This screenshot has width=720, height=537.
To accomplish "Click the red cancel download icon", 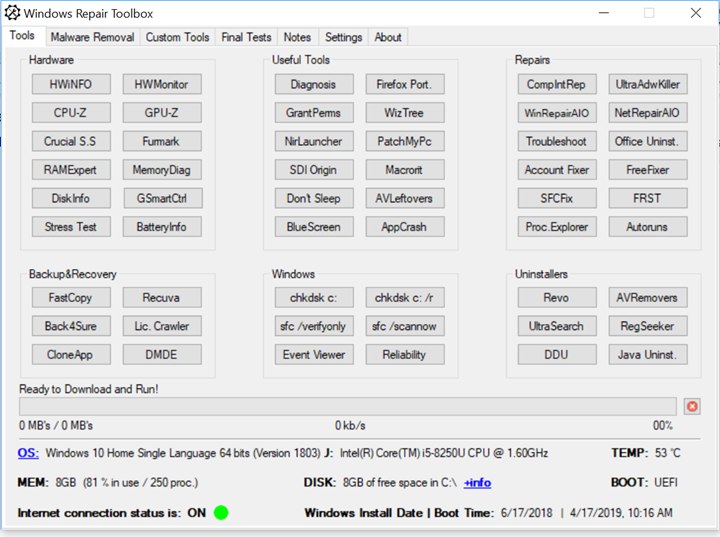I will pos(692,406).
